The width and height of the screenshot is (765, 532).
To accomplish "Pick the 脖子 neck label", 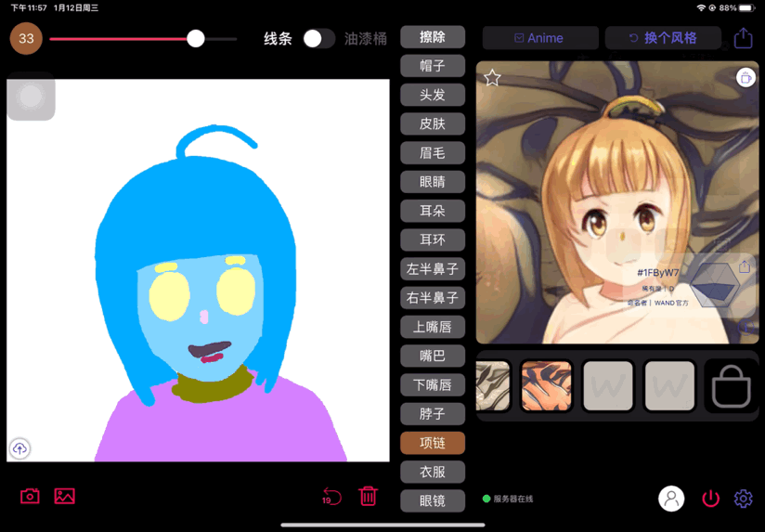I will [x=433, y=414].
